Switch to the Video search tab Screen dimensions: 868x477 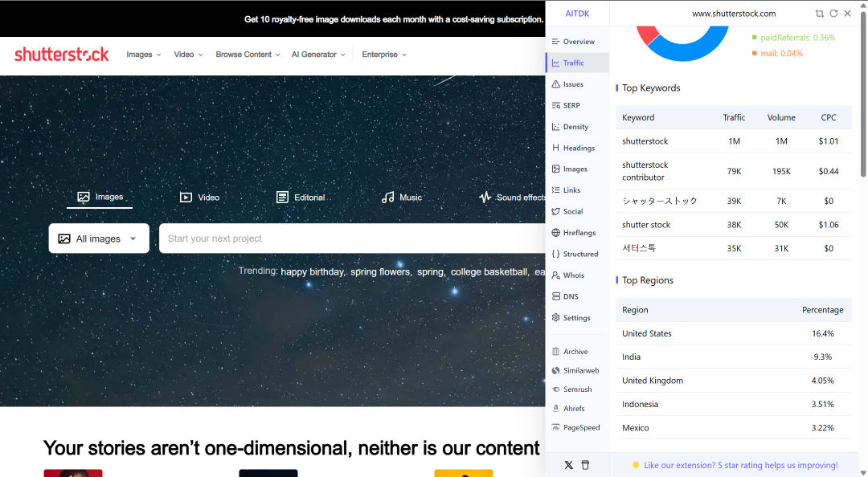[199, 198]
